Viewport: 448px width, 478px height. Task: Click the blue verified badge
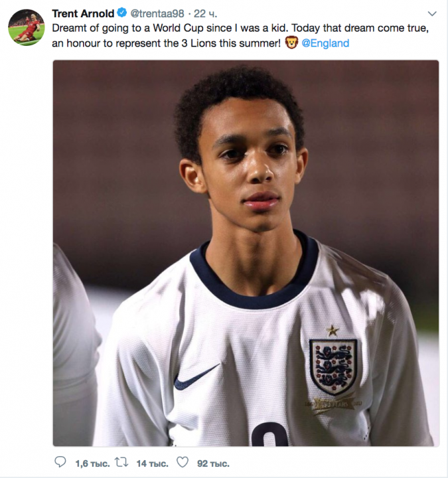point(122,14)
